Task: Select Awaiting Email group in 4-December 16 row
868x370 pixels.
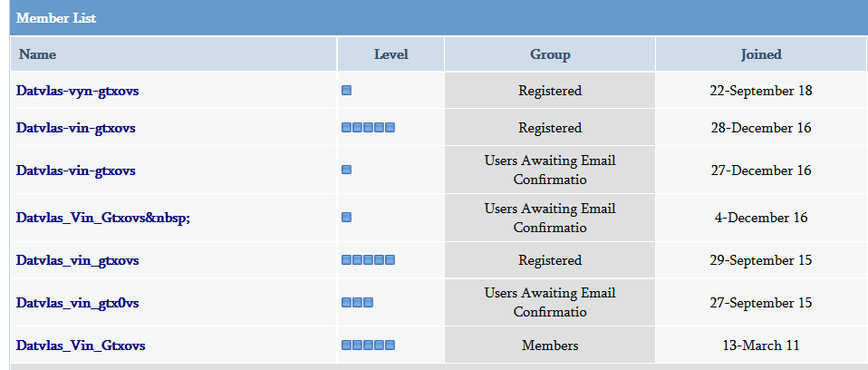Action: click(x=550, y=218)
